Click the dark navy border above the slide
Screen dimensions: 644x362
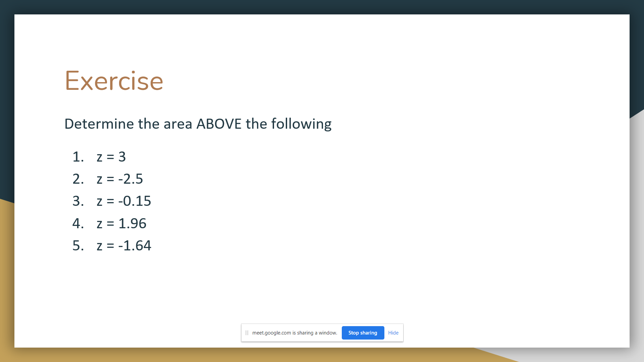(322, 7)
